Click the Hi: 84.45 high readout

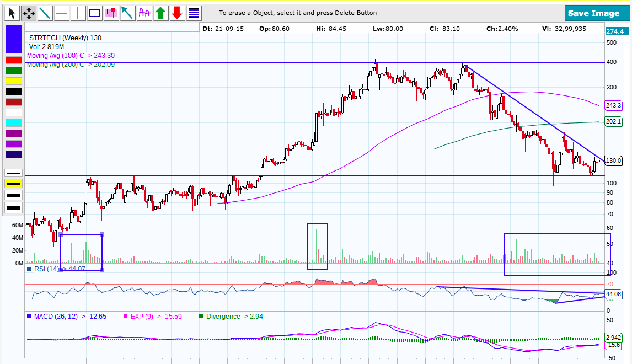point(331,29)
